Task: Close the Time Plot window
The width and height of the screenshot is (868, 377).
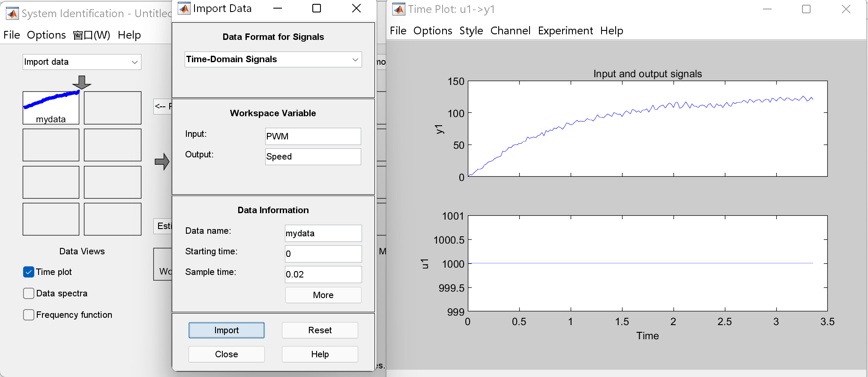Action: (x=846, y=9)
